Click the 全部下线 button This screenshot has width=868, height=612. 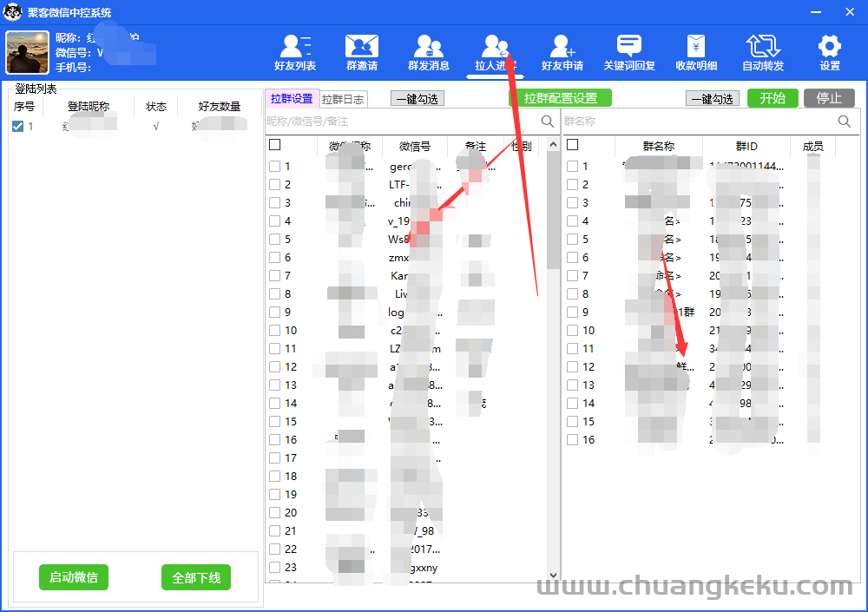coord(196,577)
